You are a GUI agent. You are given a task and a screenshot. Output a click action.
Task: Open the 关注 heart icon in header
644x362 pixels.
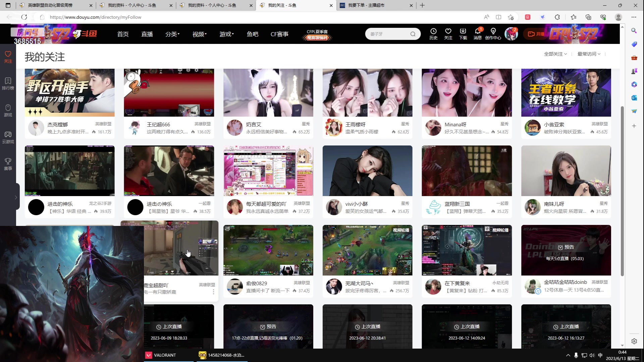click(x=448, y=34)
